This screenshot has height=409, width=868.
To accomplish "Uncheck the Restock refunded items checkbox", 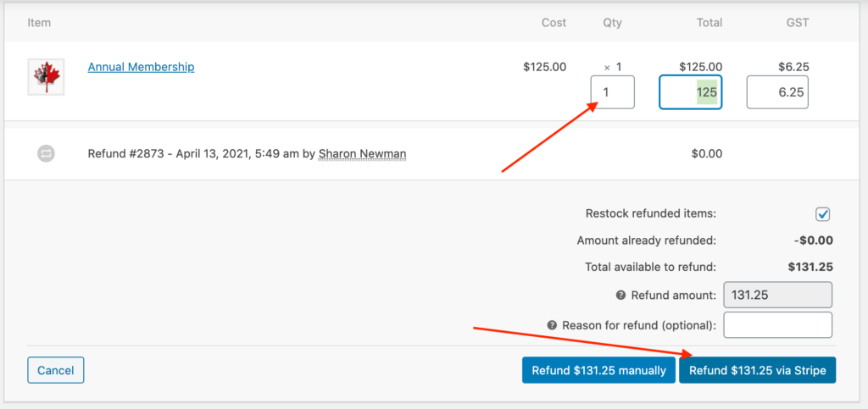I will (823, 214).
